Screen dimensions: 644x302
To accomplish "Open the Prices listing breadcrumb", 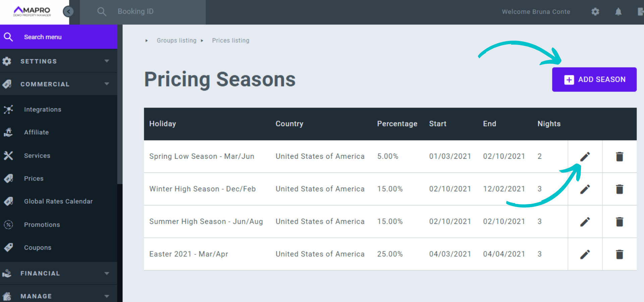I will (230, 40).
